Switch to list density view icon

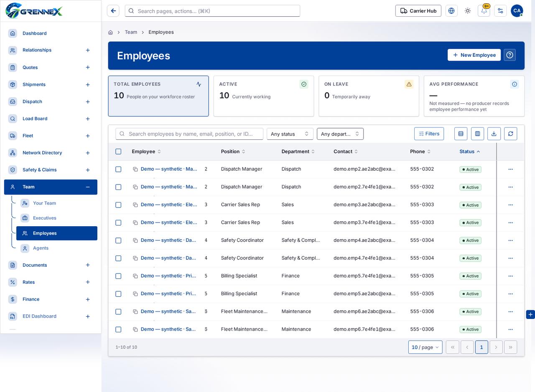tap(461, 134)
